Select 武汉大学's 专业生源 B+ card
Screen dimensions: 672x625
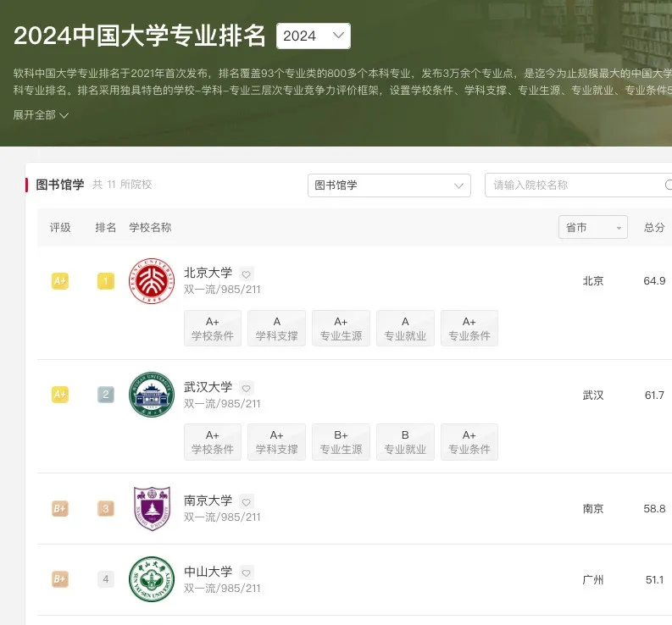coord(342,442)
